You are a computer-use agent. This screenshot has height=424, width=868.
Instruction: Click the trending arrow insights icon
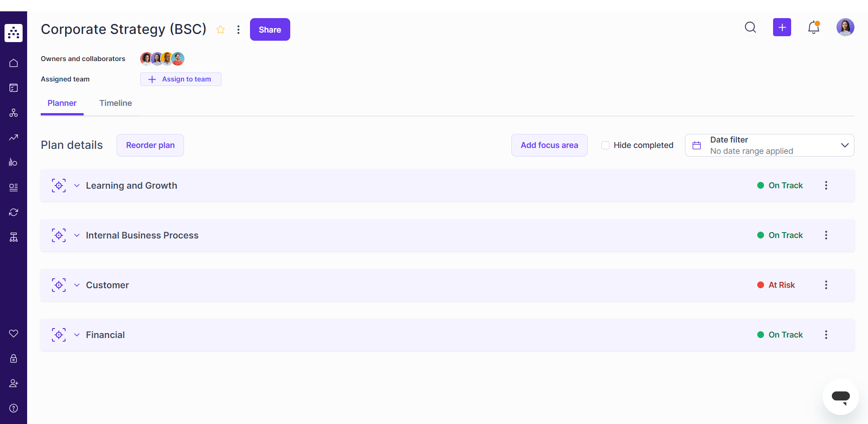click(14, 138)
